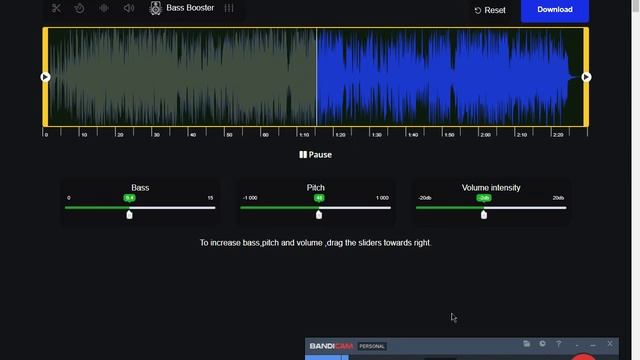The width and height of the screenshot is (640, 360).
Task: Click the Bandicam PERSONAL badge
Action: (372, 347)
